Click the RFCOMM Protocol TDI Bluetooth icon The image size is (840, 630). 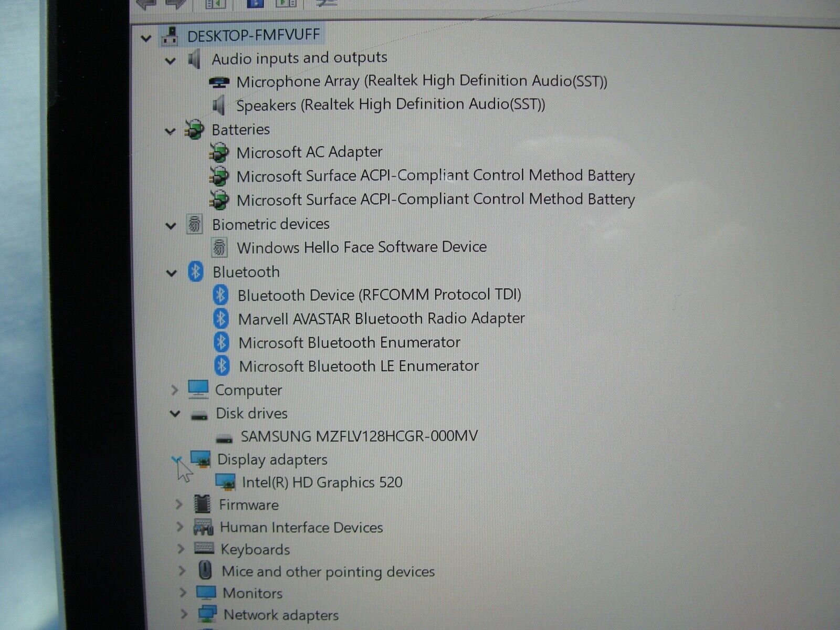coord(220,295)
